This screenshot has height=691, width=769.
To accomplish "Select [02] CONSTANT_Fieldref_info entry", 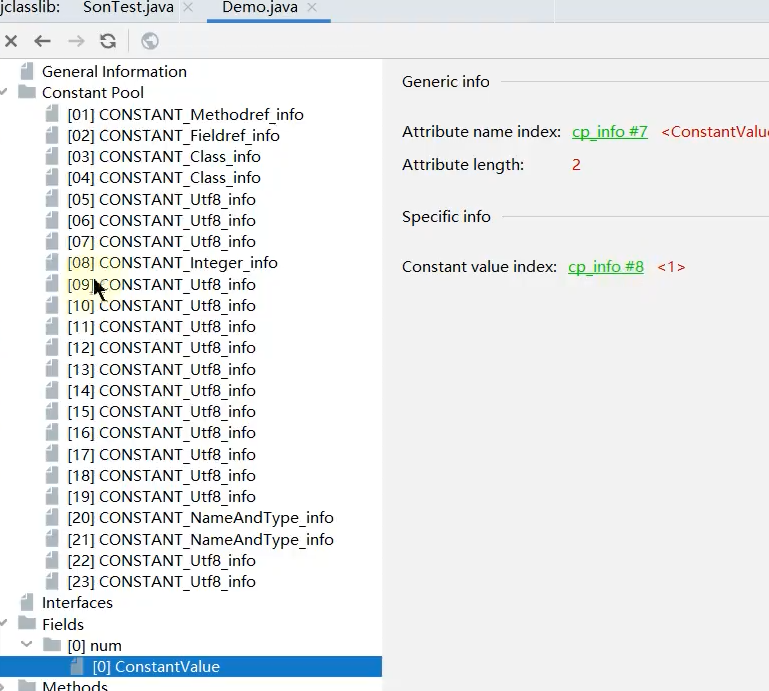I will tap(174, 136).
